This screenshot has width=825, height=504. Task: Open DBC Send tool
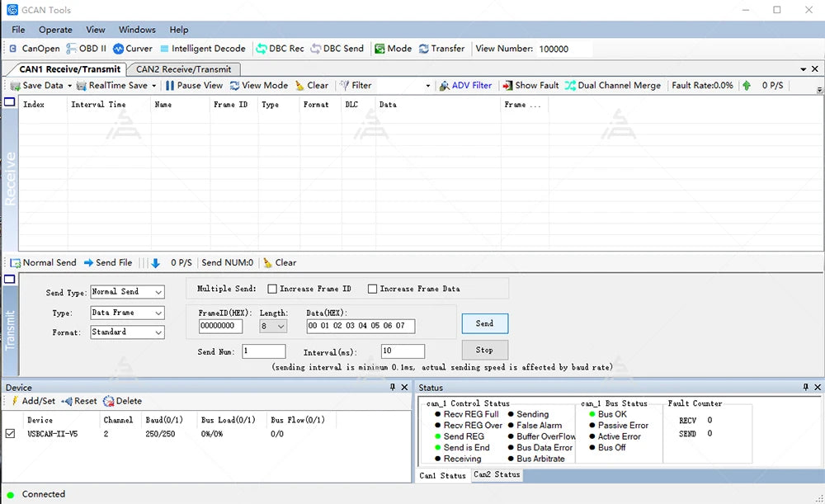click(x=337, y=49)
